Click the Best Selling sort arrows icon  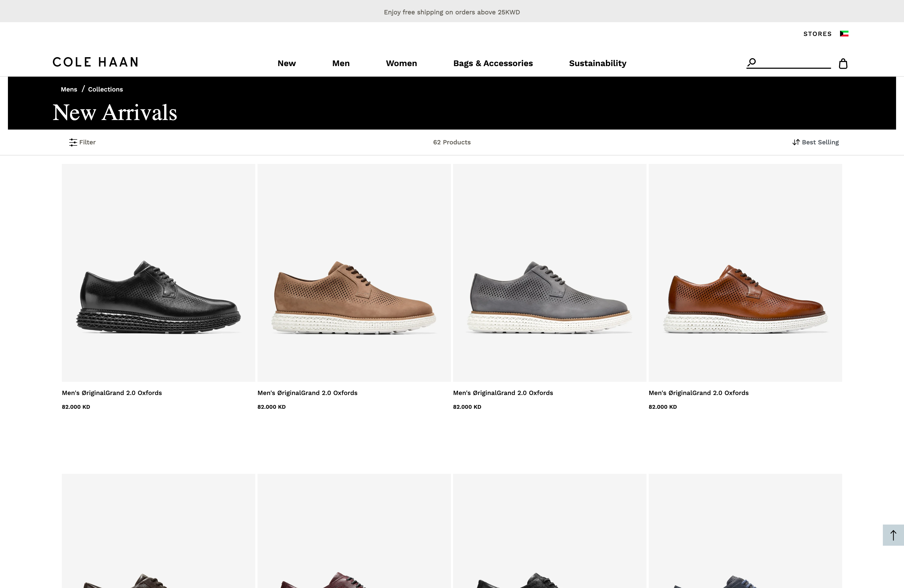pos(796,142)
